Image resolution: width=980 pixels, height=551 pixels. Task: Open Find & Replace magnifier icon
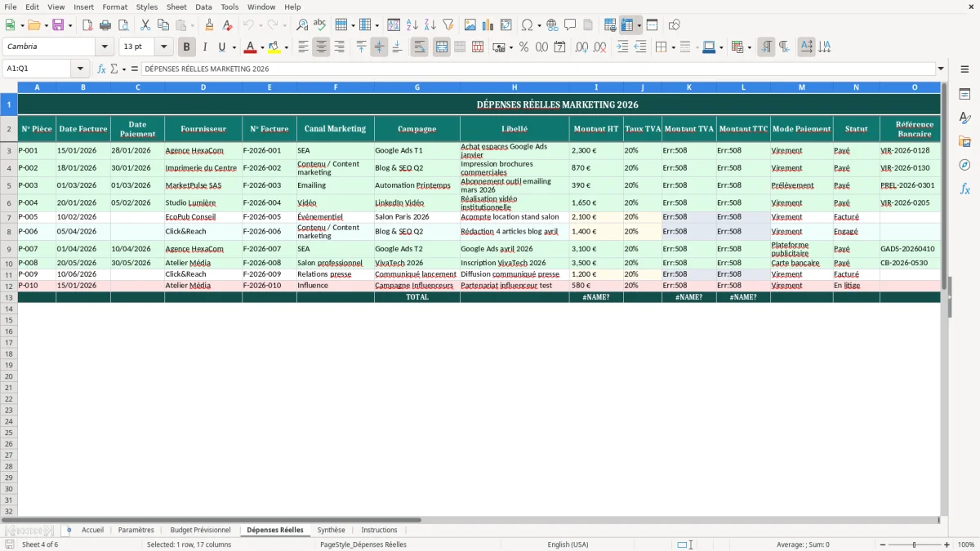click(302, 25)
